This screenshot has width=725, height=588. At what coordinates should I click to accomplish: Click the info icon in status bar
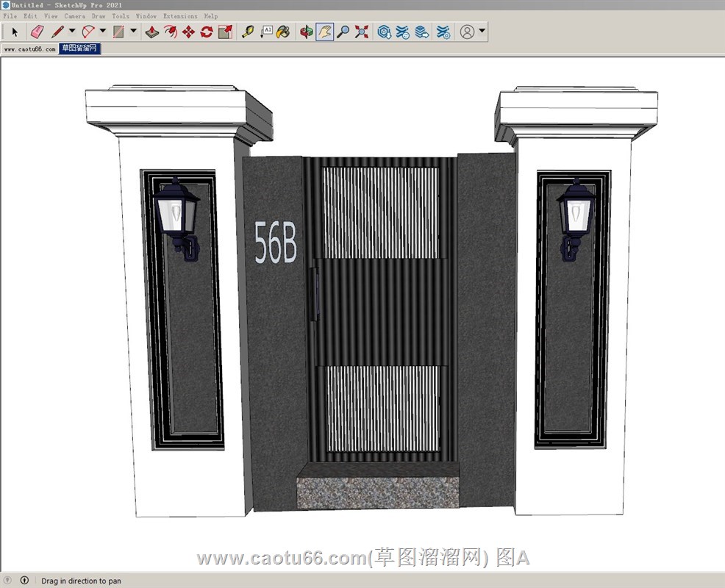24,581
